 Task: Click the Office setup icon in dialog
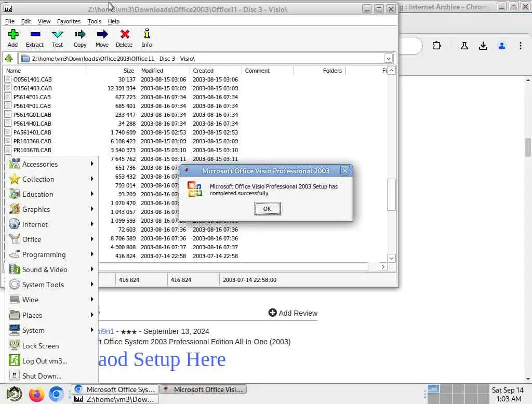[x=195, y=189]
